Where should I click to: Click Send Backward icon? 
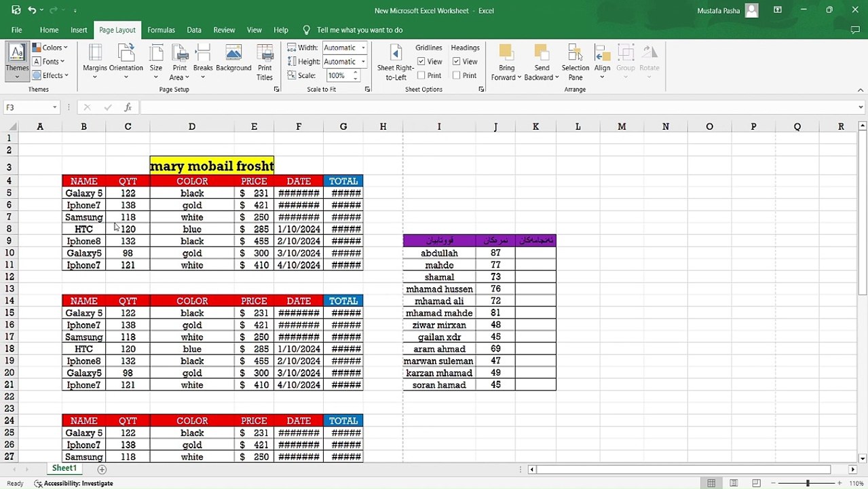(x=541, y=53)
